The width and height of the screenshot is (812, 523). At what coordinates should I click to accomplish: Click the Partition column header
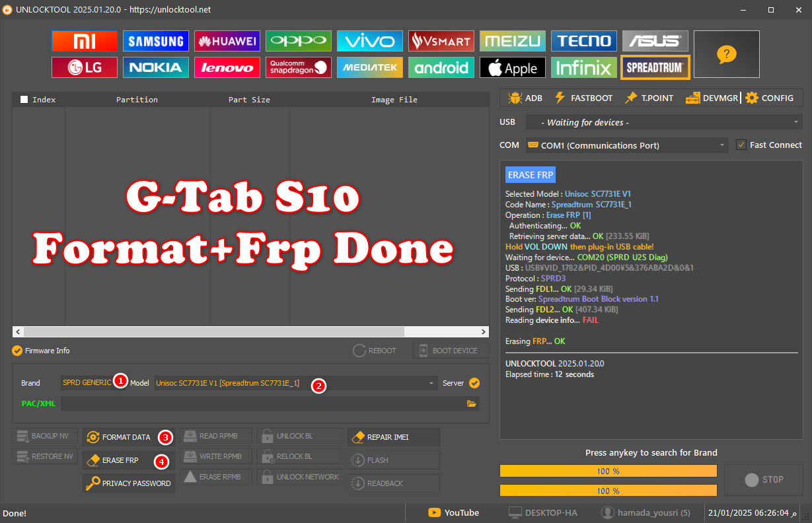tap(137, 100)
